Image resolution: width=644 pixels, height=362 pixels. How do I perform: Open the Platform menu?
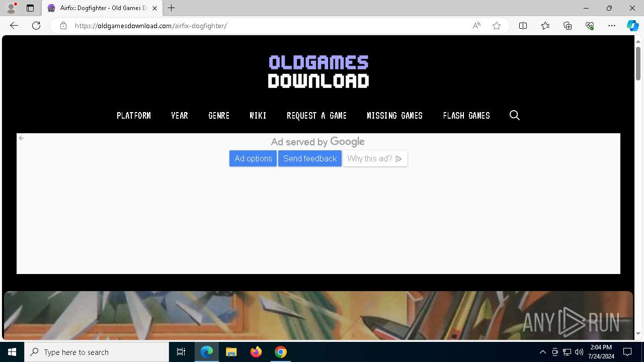134,116
